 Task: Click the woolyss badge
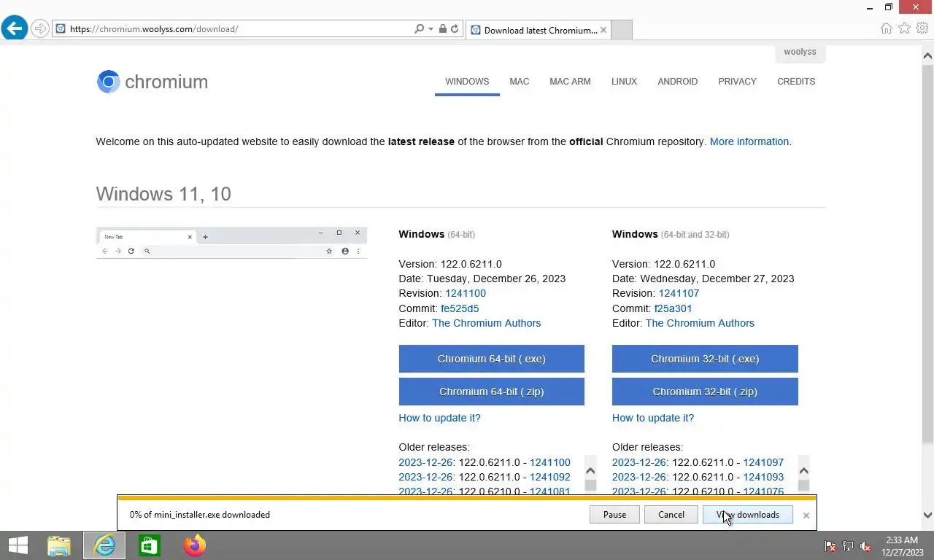[x=800, y=52]
